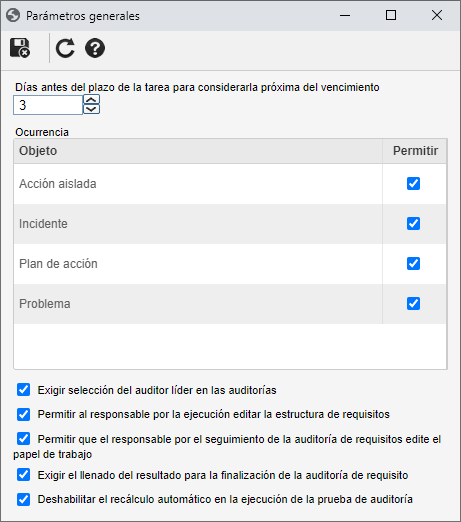
Task: Click the Permitir column header
Action: click(x=415, y=151)
